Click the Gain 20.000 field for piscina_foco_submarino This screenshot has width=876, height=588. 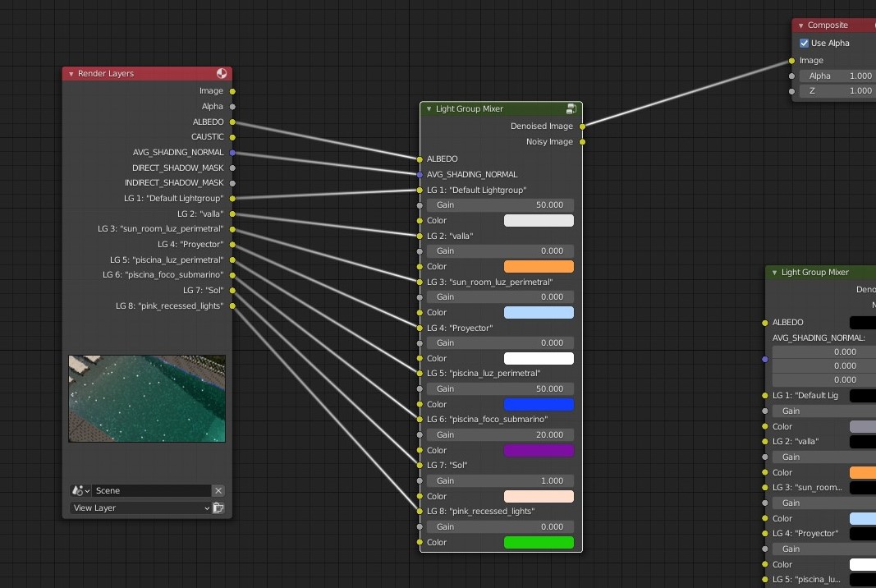(x=499, y=435)
